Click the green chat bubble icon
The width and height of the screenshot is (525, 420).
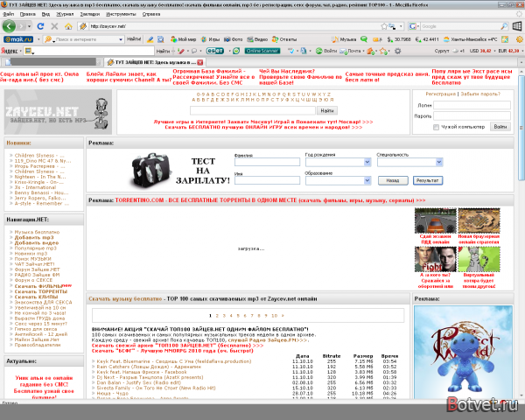(x=364, y=39)
